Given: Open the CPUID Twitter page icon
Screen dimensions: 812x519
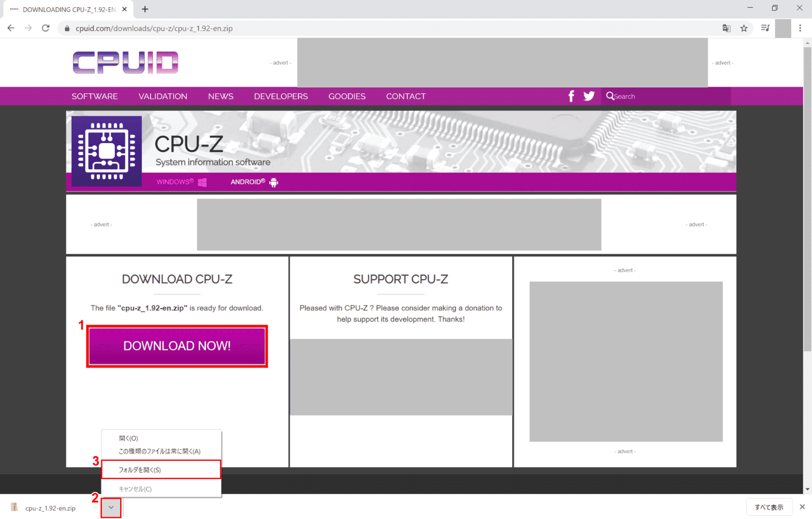Looking at the screenshot, I should 589,96.
